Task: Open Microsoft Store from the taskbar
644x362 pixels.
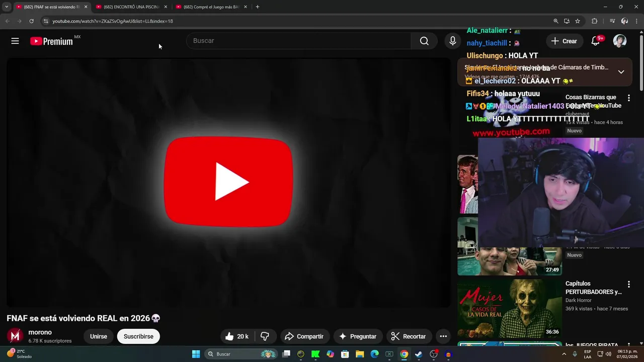Action: [x=345, y=354]
